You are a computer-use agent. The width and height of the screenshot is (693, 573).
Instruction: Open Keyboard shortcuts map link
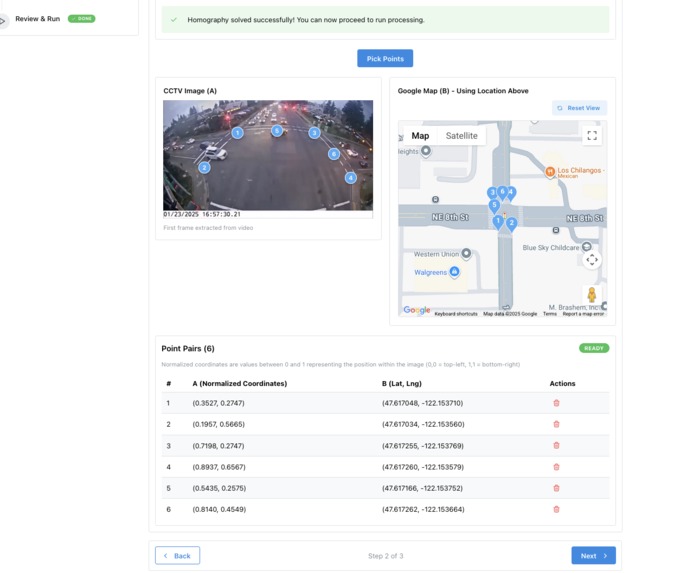click(456, 314)
